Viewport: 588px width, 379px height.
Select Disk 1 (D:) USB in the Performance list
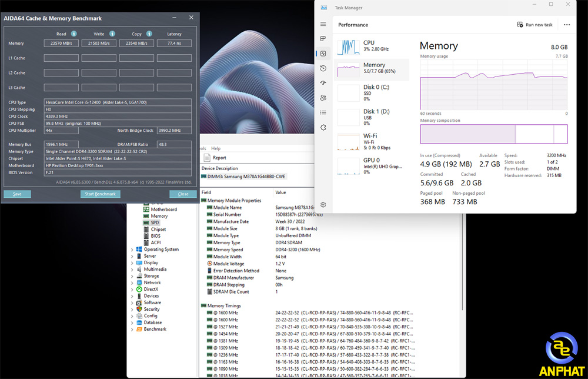pyautogui.click(x=371, y=117)
